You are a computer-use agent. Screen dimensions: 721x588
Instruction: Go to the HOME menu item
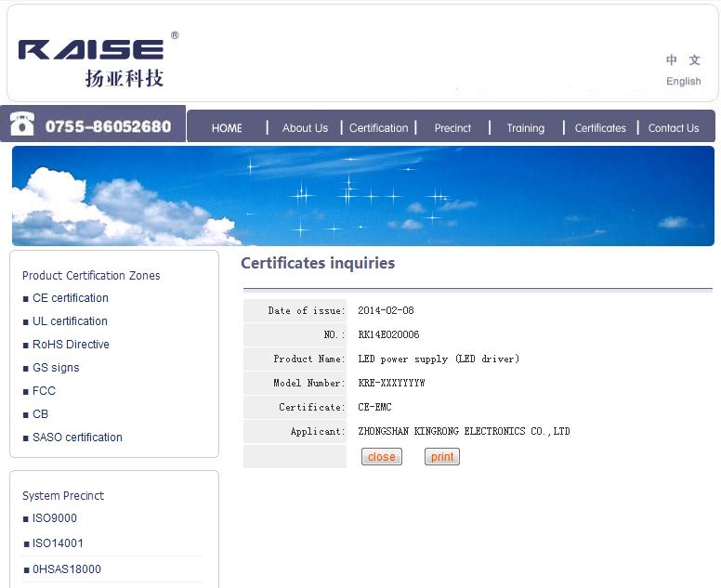[x=227, y=128]
